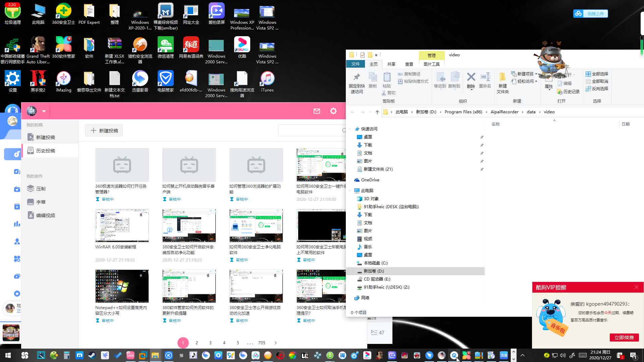Expand the account avatar dropdown arrow
644x362 pixels.
[44, 111]
